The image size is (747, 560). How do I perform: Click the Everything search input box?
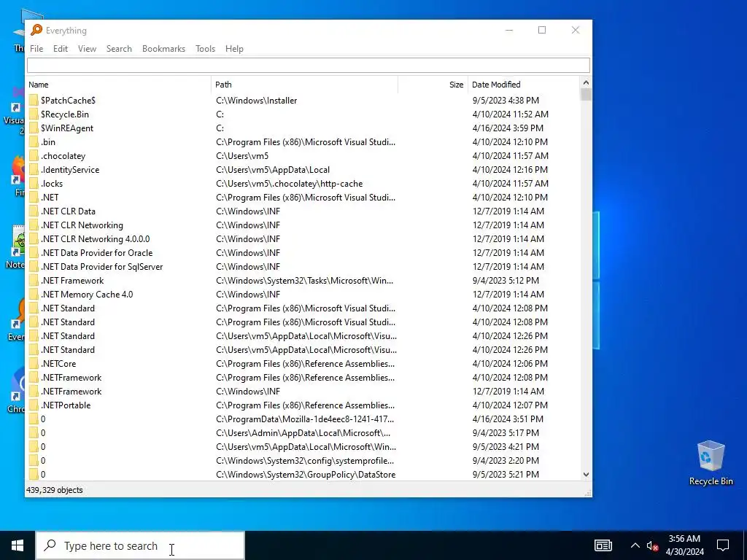309,65
